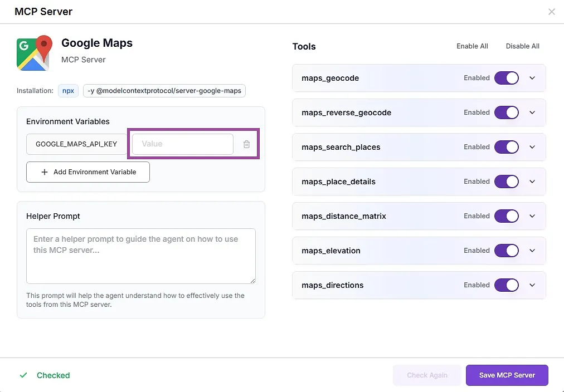The image size is (564, 392).
Task: Click the maps_distance_matrix label
Action: [344, 216]
